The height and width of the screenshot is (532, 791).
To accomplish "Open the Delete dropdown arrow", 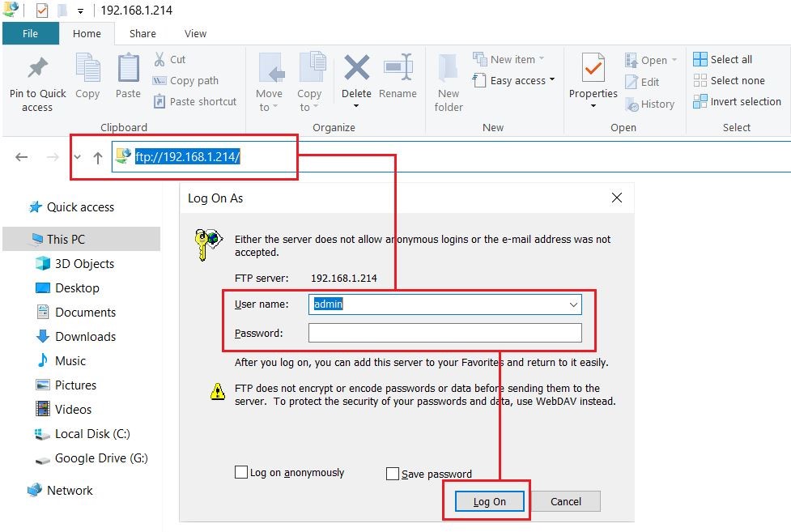I will pos(356,106).
